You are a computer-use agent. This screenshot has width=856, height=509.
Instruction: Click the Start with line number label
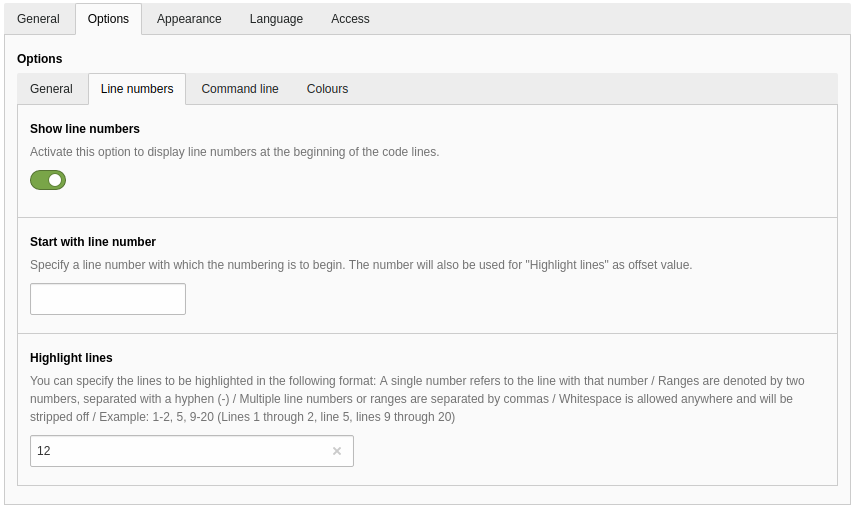93,242
